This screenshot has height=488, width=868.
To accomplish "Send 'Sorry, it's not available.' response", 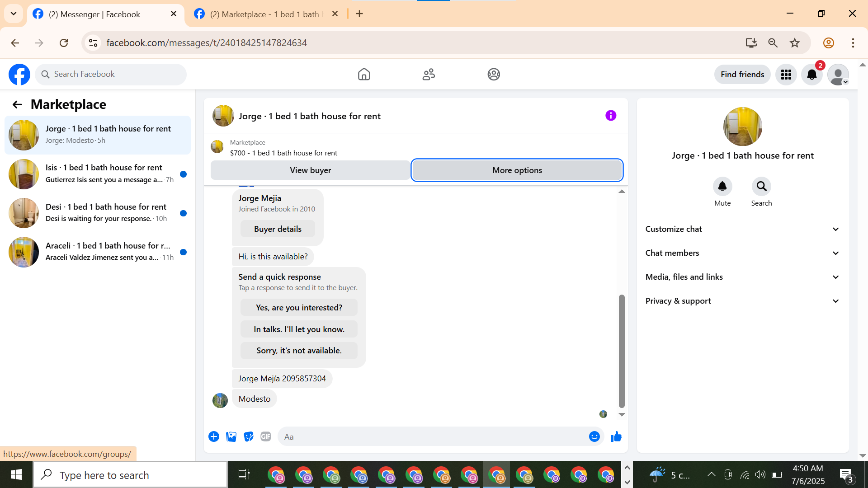I will (299, 351).
